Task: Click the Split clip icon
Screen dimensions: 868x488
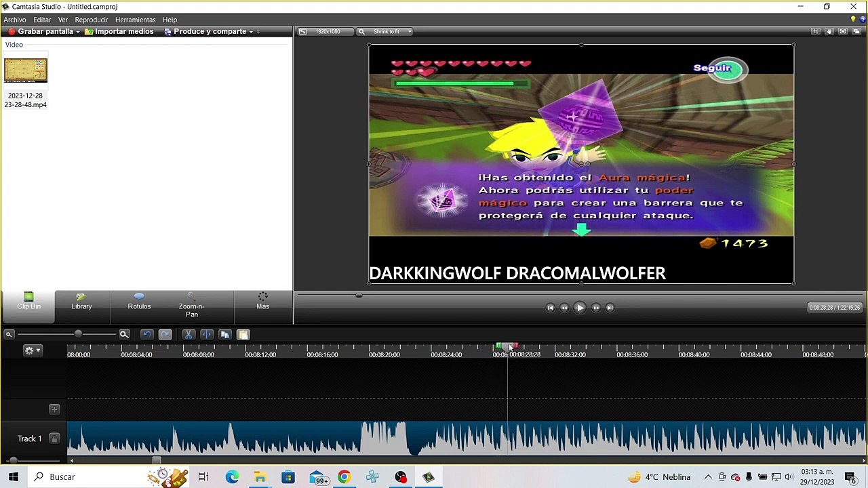Action: [x=207, y=334]
